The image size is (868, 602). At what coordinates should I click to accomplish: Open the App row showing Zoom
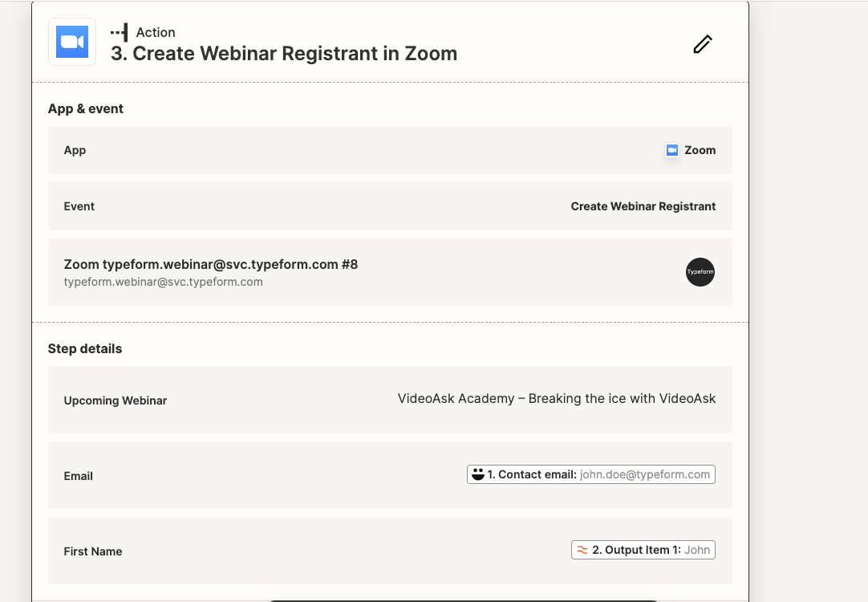pos(390,150)
